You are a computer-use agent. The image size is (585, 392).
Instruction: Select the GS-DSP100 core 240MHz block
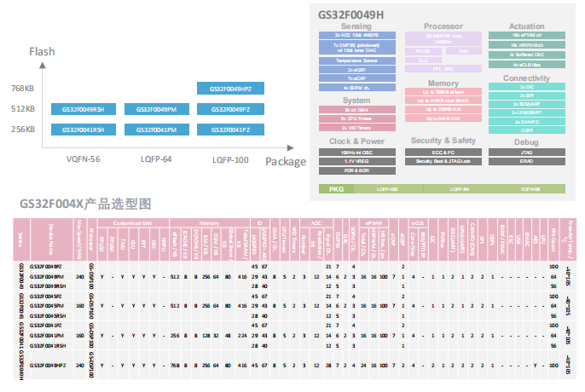pyautogui.click(x=443, y=39)
